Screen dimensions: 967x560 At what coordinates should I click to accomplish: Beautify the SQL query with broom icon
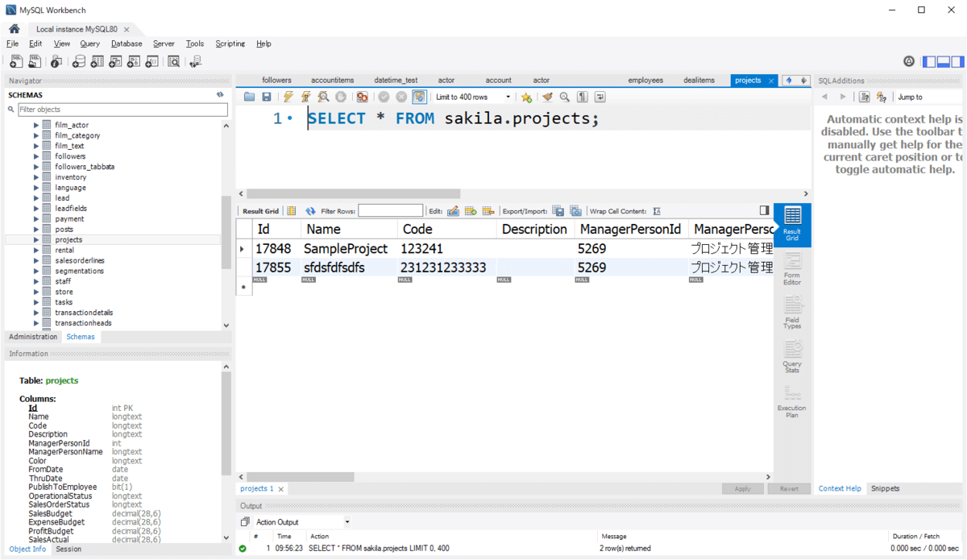547,97
